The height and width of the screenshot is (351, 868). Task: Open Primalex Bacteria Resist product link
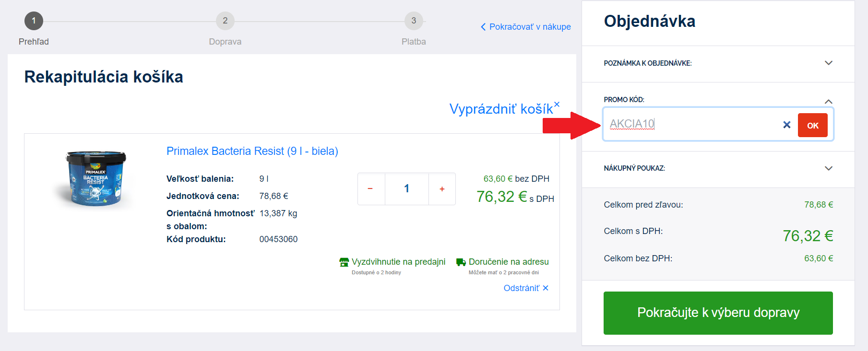[252, 151]
